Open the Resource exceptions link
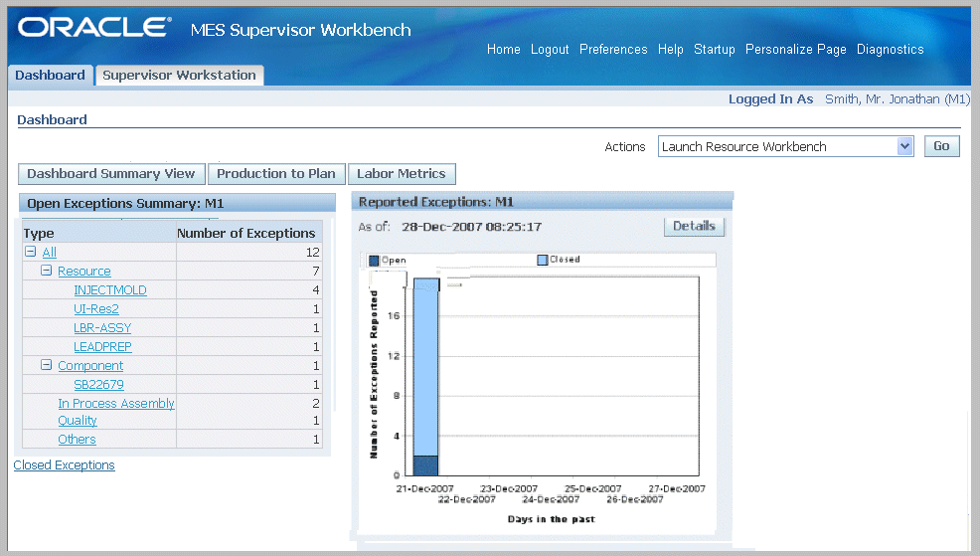Viewport: 980px width, 556px height. click(84, 271)
